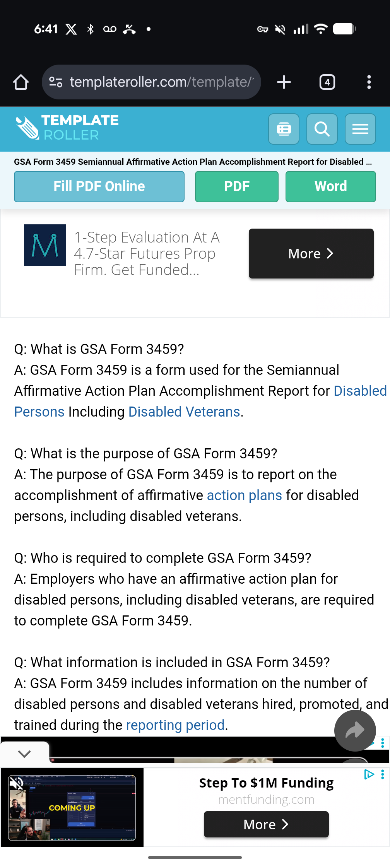The height and width of the screenshot is (868, 390).
Task: Follow the Disabled Veterans link
Action: pyautogui.click(x=184, y=412)
